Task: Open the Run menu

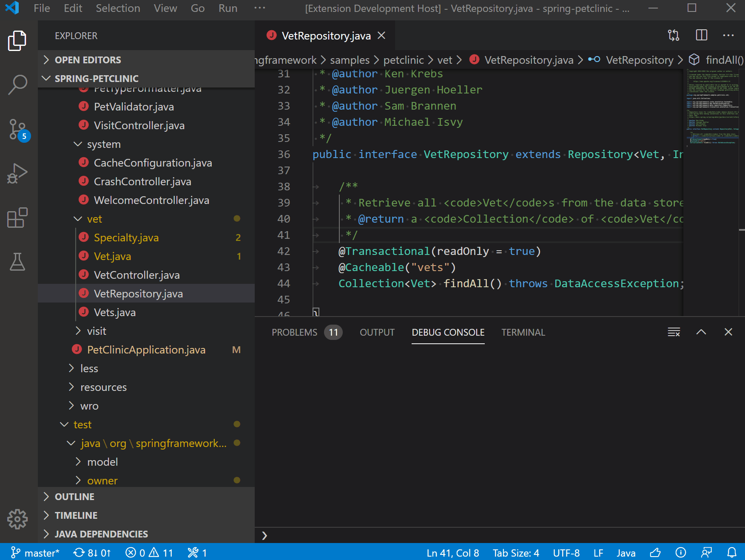Action: click(x=228, y=8)
